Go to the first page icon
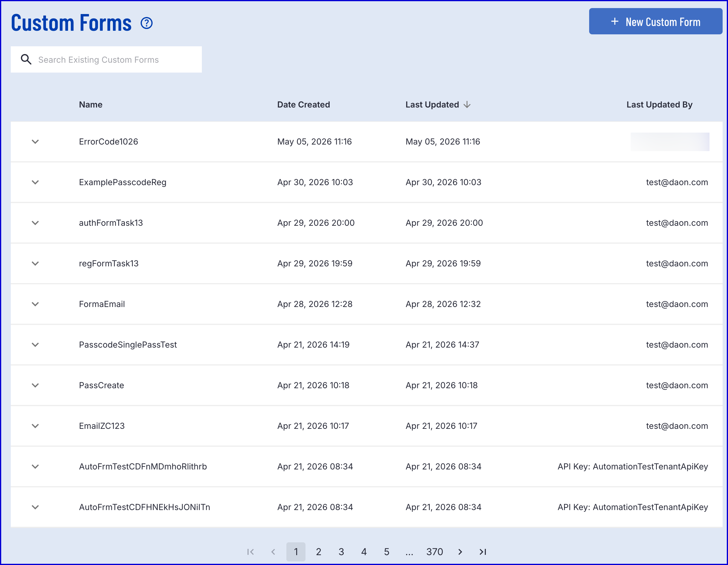Image resolution: width=728 pixels, height=565 pixels. point(251,552)
